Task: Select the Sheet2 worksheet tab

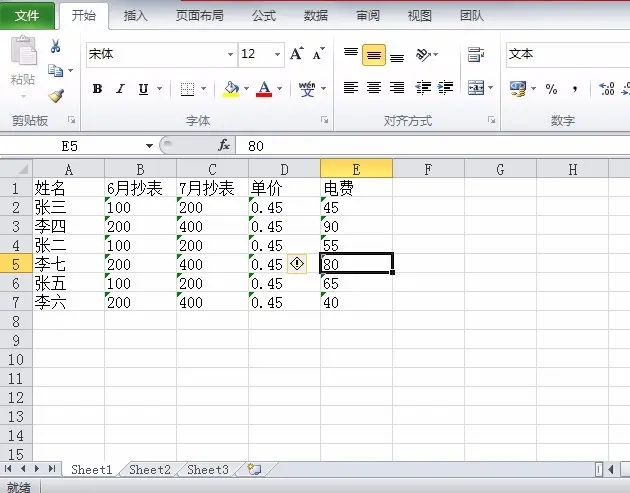Action: tap(150, 469)
